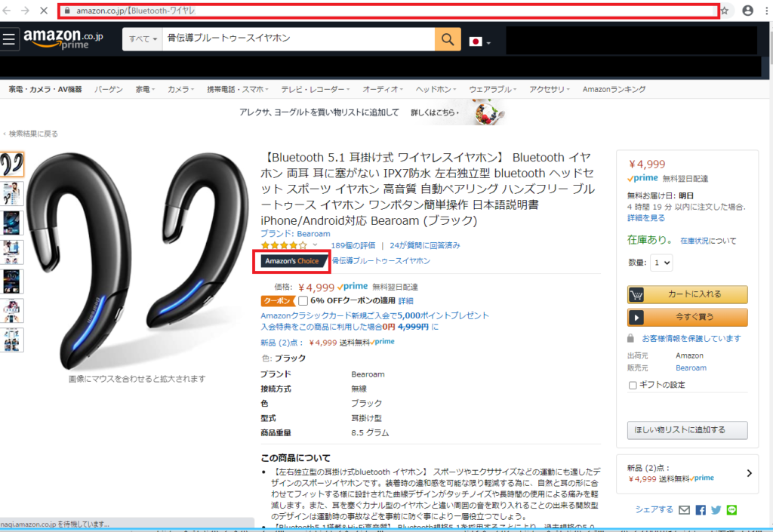
Task: Share product via LINE icon
Action: [x=731, y=510]
